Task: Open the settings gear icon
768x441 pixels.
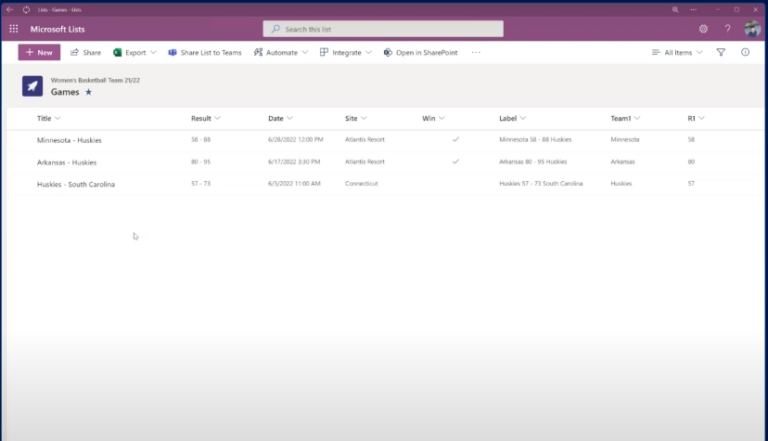Action: (703, 29)
